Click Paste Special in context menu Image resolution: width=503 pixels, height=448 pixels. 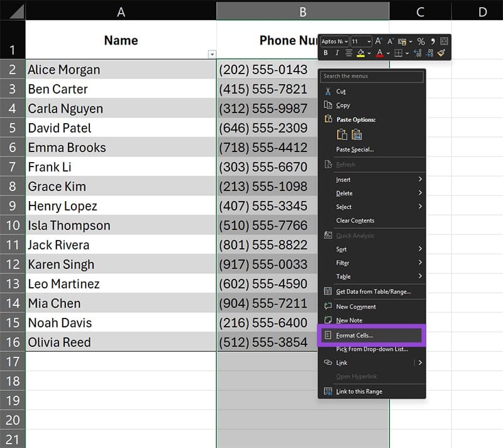(x=355, y=150)
